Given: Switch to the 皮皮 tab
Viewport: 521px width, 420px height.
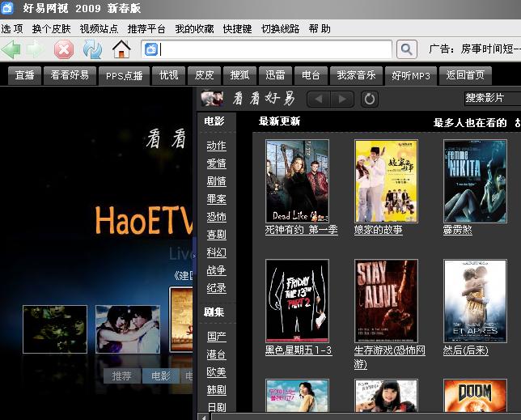Looking at the screenshot, I should [x=204, y=75].
